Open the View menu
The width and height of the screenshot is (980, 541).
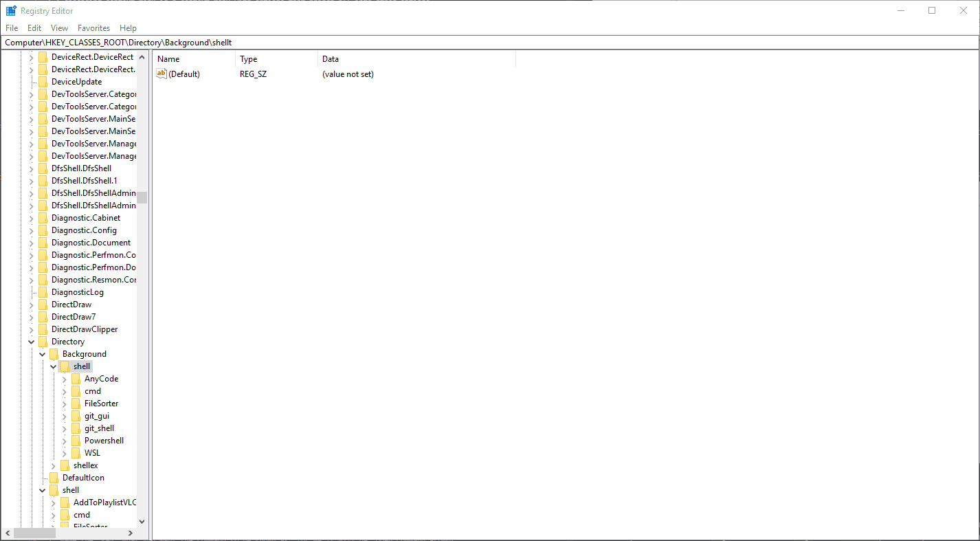tap(59, 27)
